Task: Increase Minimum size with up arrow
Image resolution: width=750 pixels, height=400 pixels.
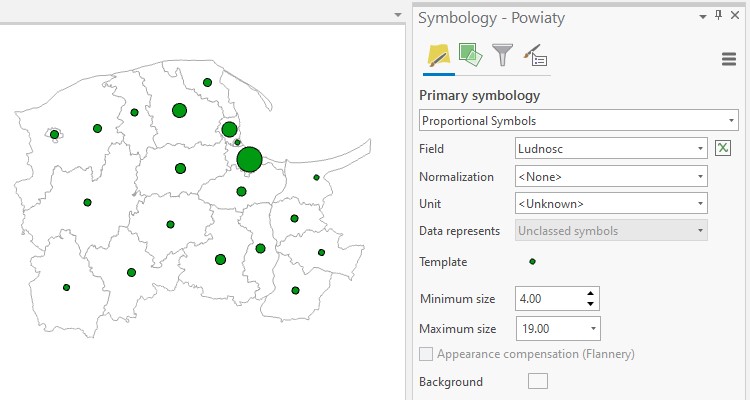Action: tap(591, 293)
